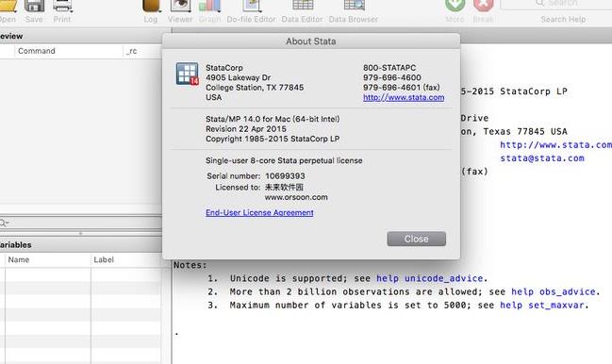Click the '800-STATAPC' text
The image size is (612, 364).
389,68
